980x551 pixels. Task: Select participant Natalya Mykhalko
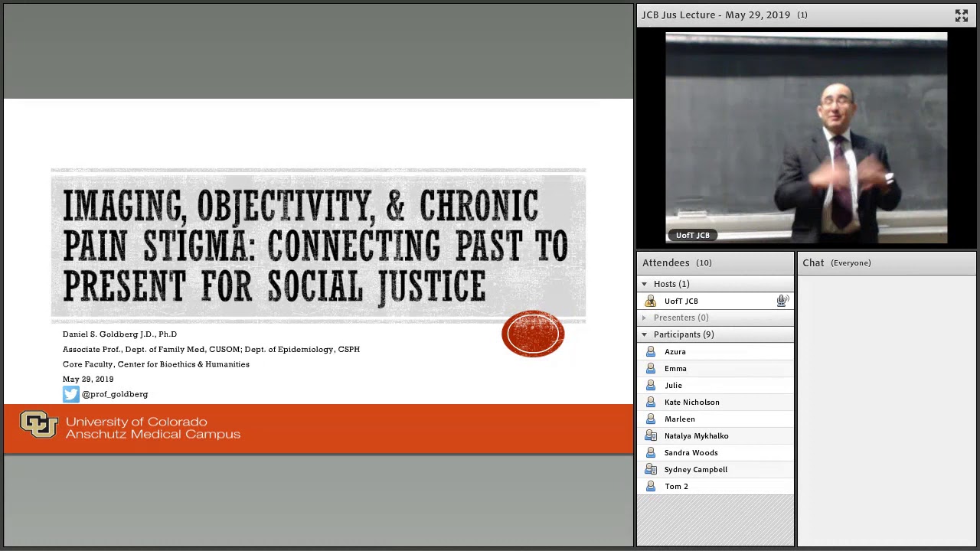(715, 435)
